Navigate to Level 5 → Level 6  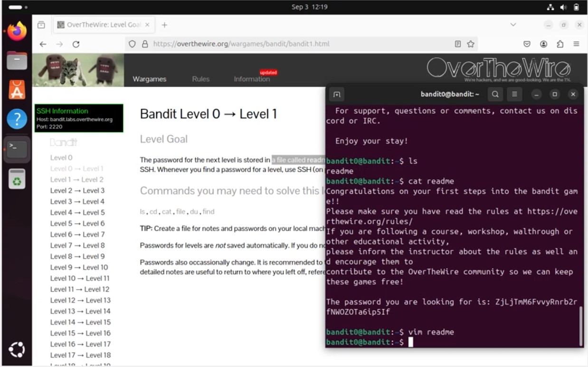(x=77, y=223)
